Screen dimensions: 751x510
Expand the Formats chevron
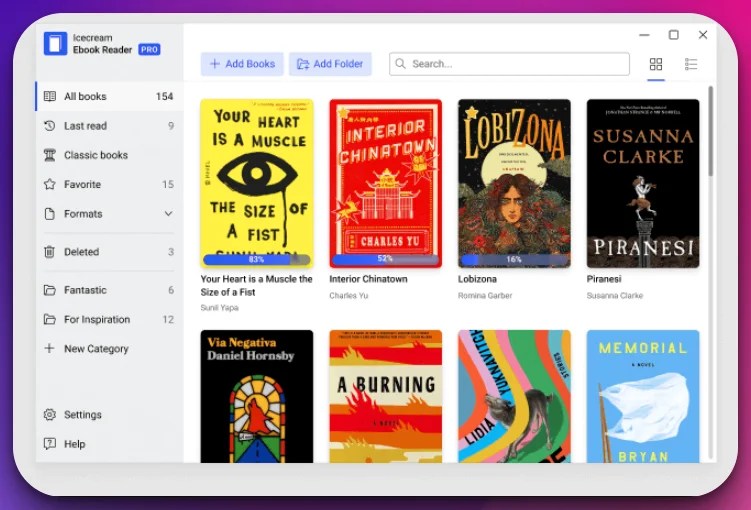click(x=169, y=214)
